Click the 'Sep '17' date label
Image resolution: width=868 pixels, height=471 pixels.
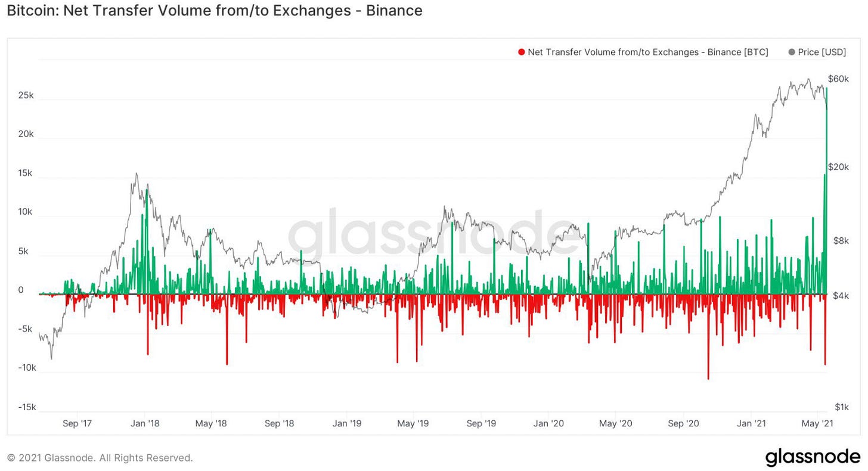click(77, 423)
